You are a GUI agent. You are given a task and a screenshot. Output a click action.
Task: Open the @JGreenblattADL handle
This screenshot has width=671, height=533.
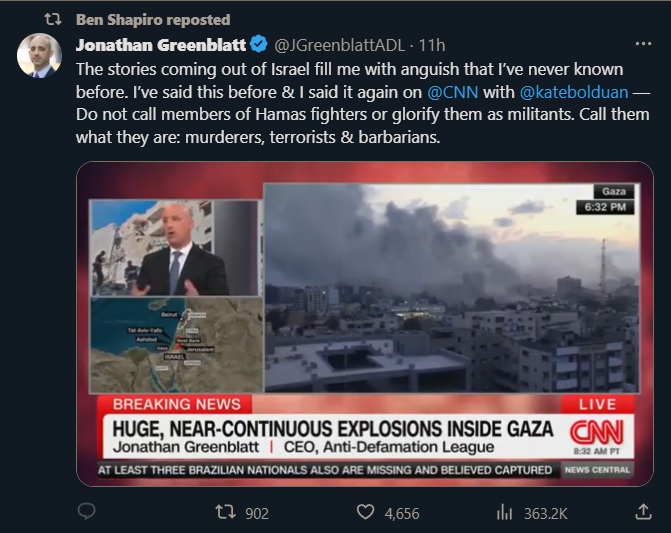339,45
